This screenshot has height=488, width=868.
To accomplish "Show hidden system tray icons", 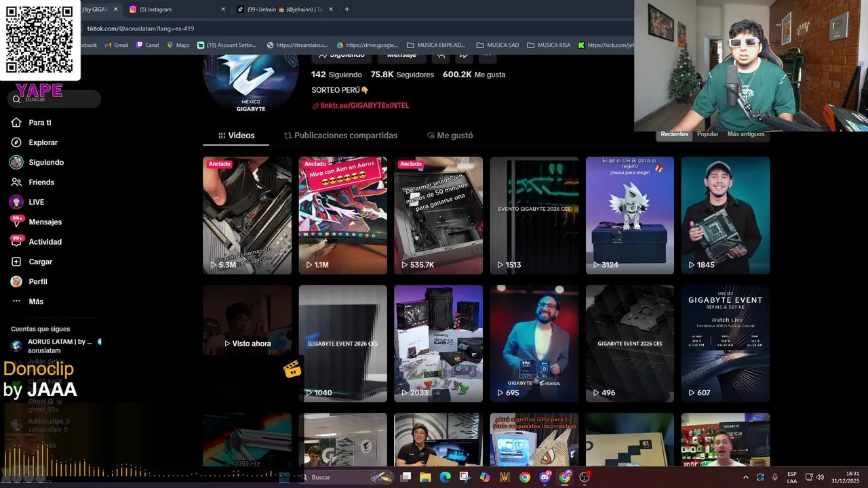I will tap(746, 477).
